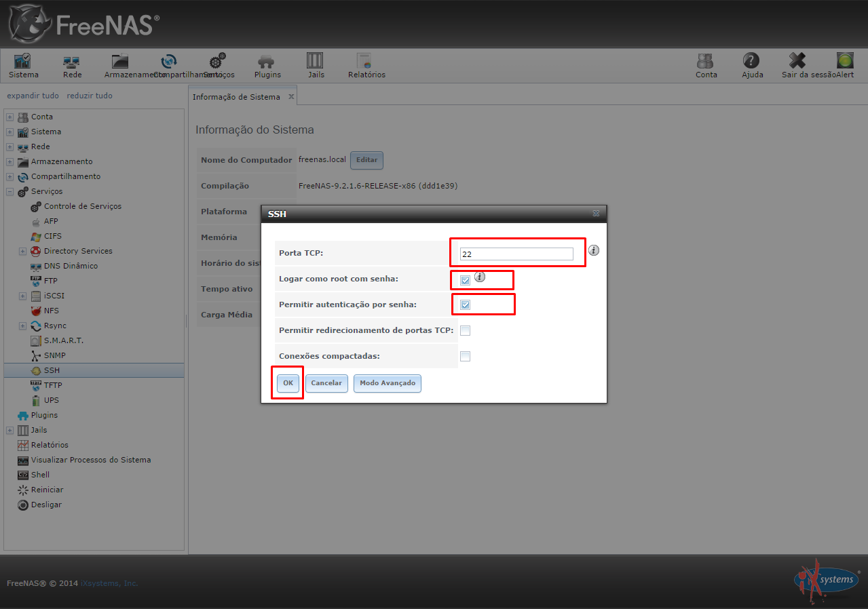868x609 pixels.
Task: Toggle Logar como root com senha checkbox
Action: 465,279
